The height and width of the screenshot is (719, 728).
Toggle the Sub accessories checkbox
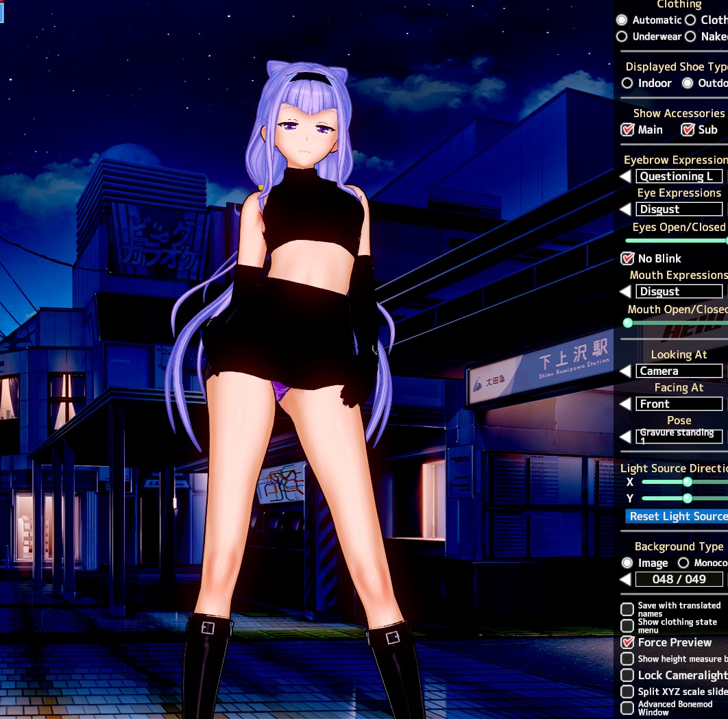tap(688, 130)
